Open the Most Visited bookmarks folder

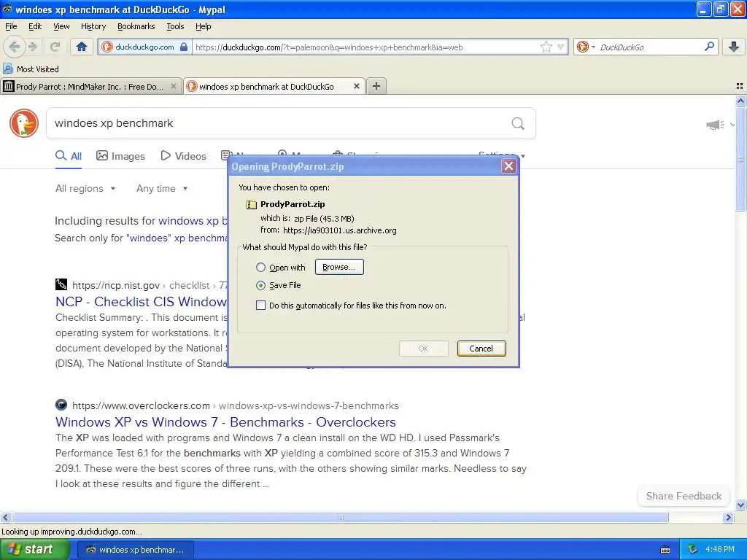coord(31,69)
